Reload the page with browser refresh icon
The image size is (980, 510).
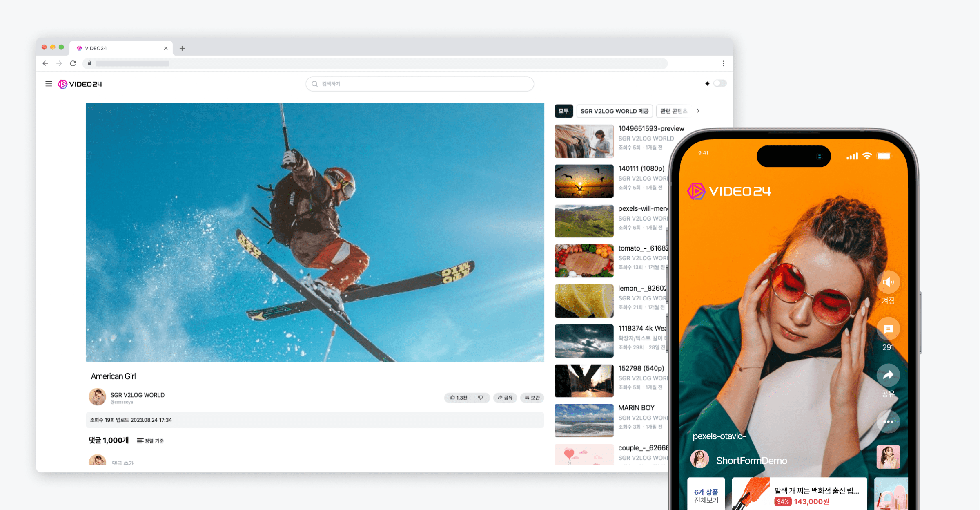point(73,63)
